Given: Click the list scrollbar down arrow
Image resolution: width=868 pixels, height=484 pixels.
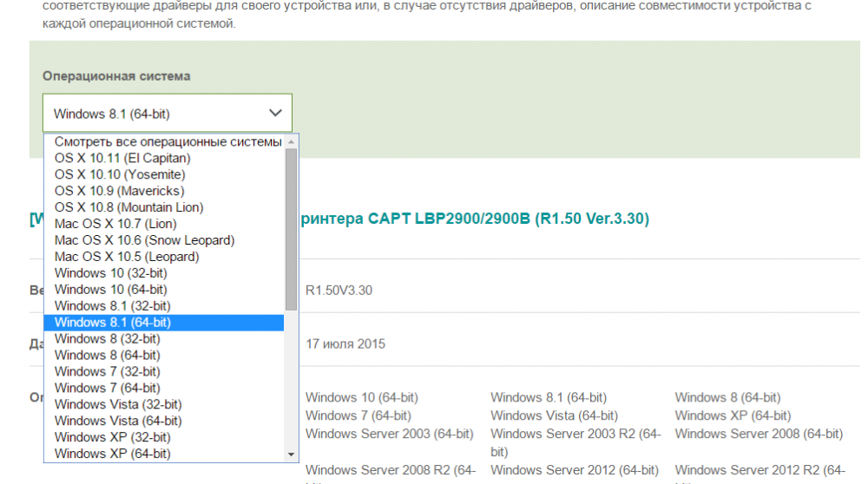Looking at the screenshot, I should pos(291,455).
